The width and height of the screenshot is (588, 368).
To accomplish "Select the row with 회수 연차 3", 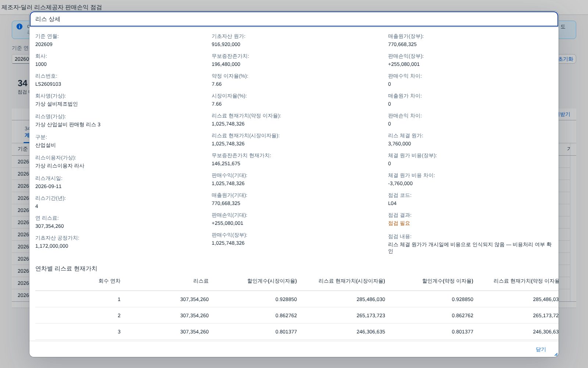I will pos(297,332).
